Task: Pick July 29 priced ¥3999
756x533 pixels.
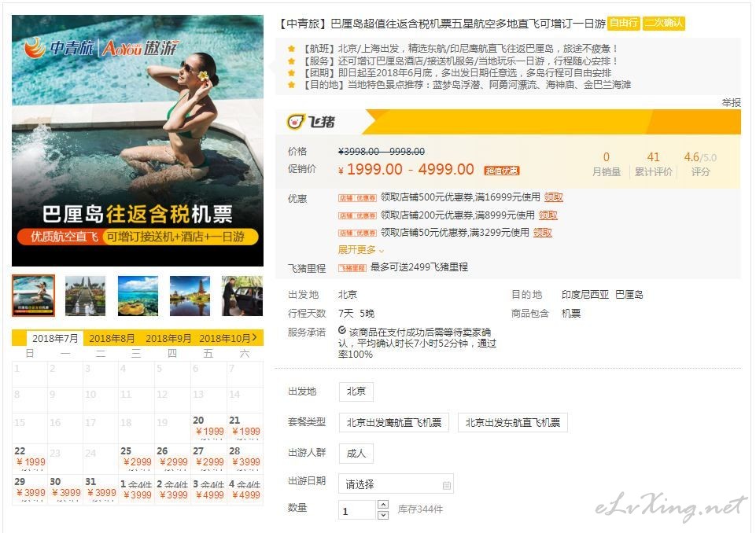Action: click(x=30, y=488)
